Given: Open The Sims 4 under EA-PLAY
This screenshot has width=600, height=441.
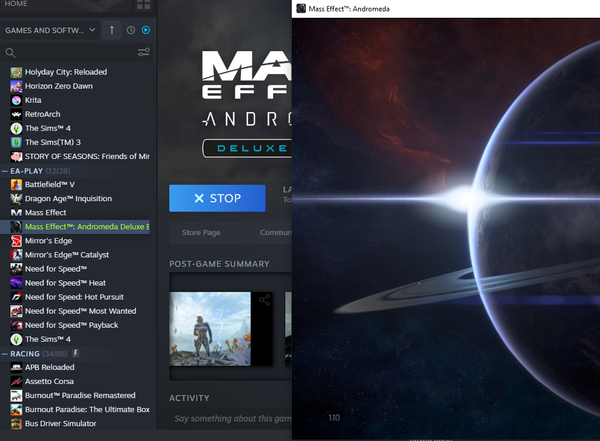Looking at the screenshot, I should click(48, 339).
